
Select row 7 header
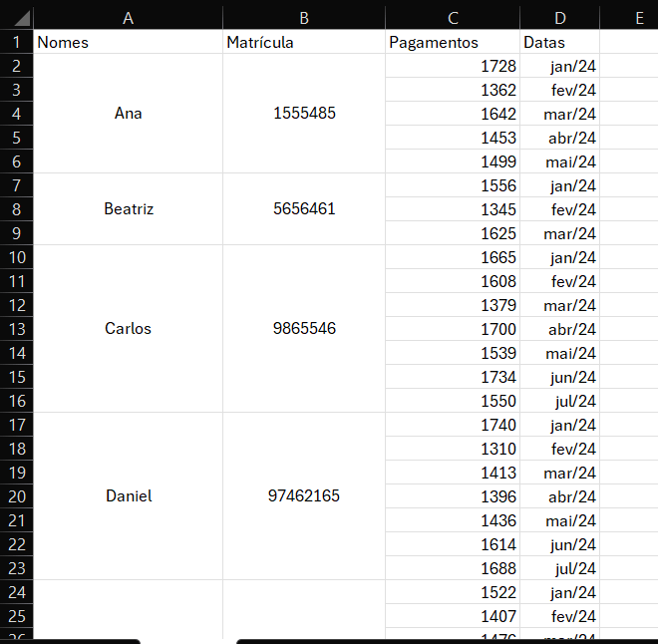16,185
